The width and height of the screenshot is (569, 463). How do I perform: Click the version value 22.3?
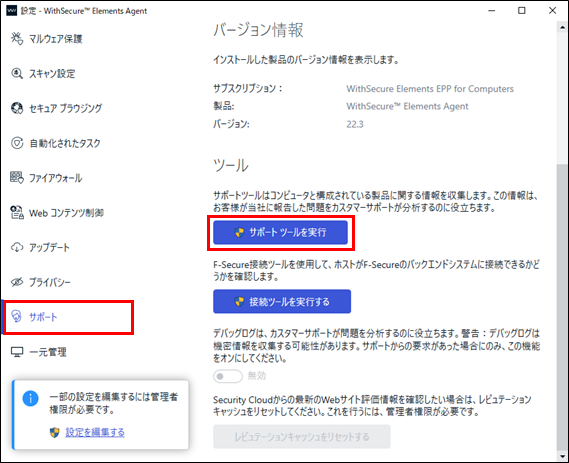point(355,124)
